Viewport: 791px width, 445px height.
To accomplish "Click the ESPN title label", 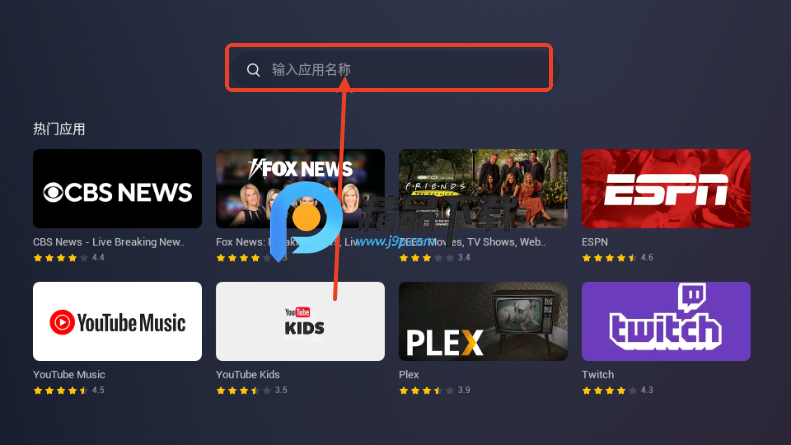I will coord(595,242).
